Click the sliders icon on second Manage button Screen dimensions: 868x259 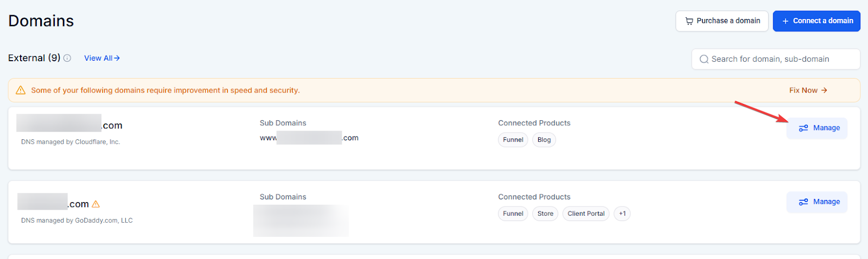803,202
